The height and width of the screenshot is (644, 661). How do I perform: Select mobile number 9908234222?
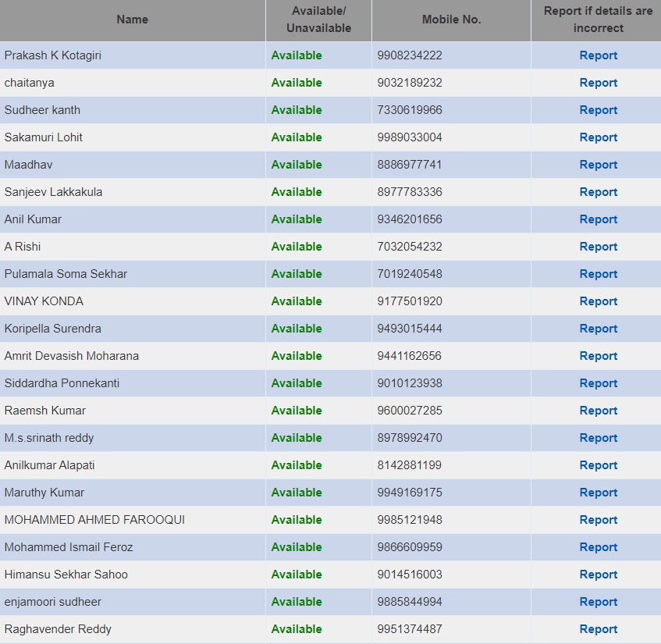tap(410, 55)
